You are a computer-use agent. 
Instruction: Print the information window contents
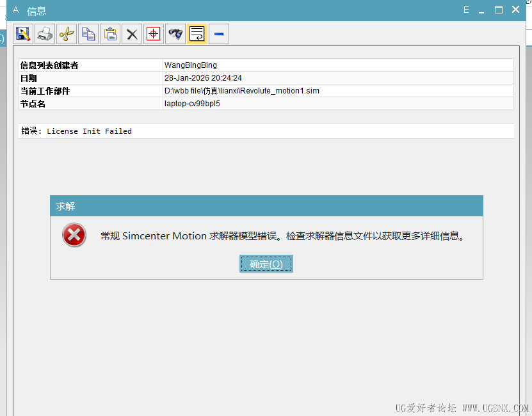click(x=45, y=33)
